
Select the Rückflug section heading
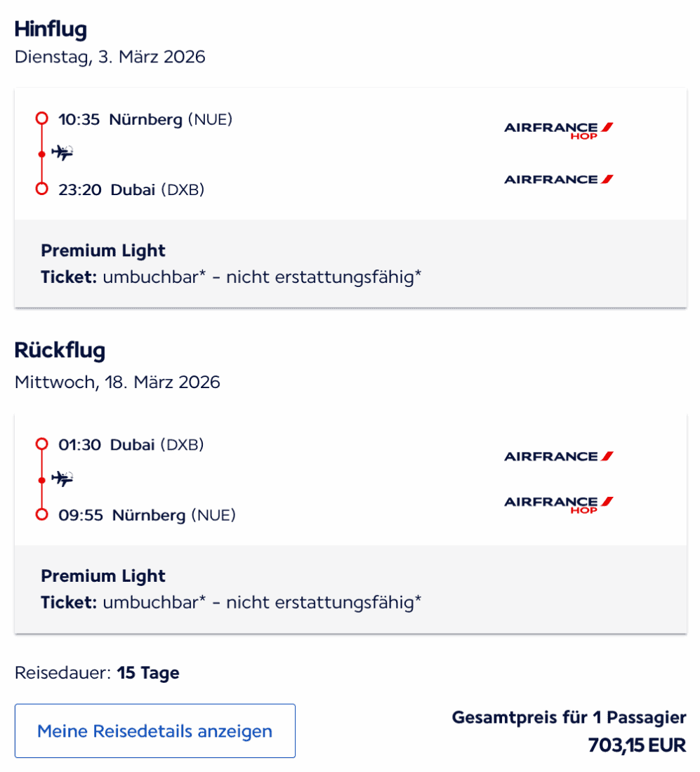point(60,350)
